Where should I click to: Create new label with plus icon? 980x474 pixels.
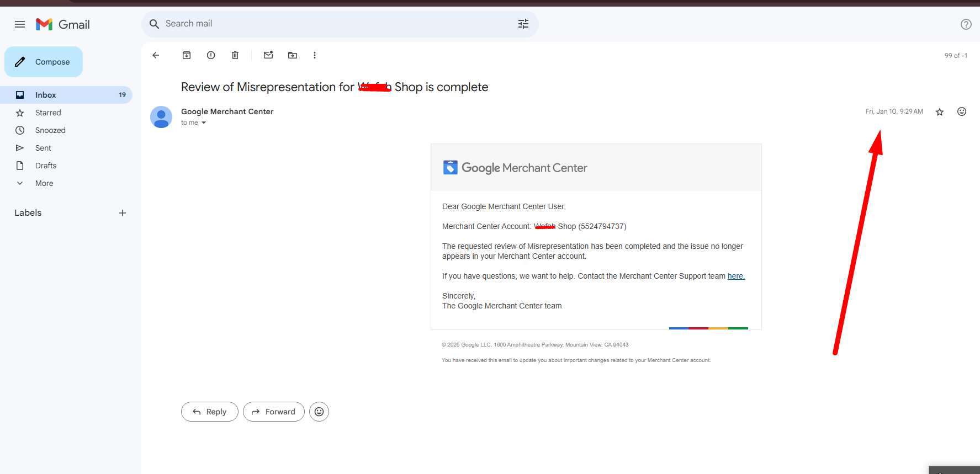(x=123, y=213)
